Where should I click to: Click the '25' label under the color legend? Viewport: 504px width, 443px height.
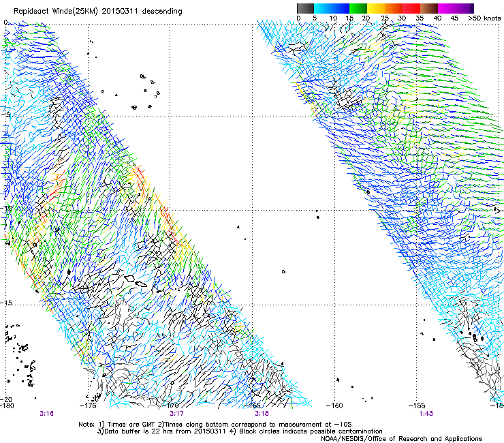coord(385,18)
